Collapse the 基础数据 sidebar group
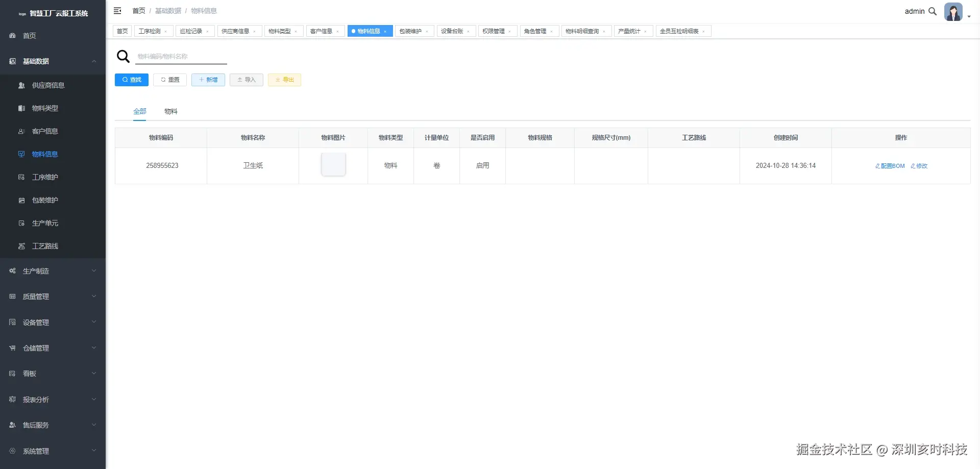Screen dimensions: 980x469 (x=53, y=61)
